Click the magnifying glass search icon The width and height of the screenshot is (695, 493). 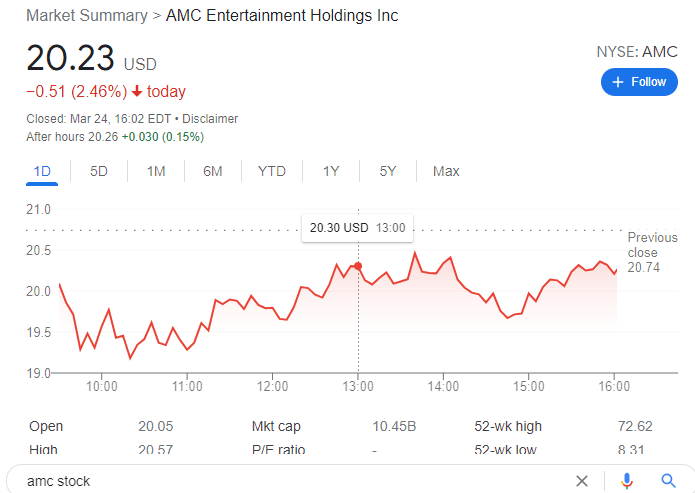[669, 481]
